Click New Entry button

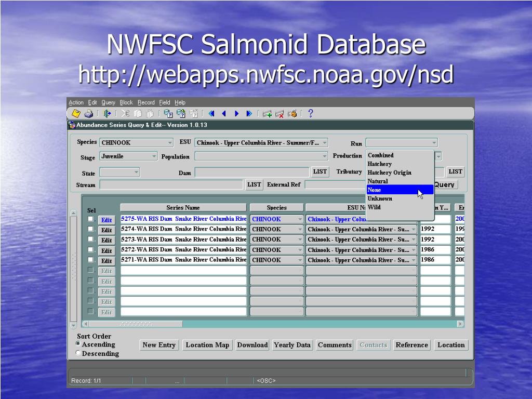click(x=159, y=345)
